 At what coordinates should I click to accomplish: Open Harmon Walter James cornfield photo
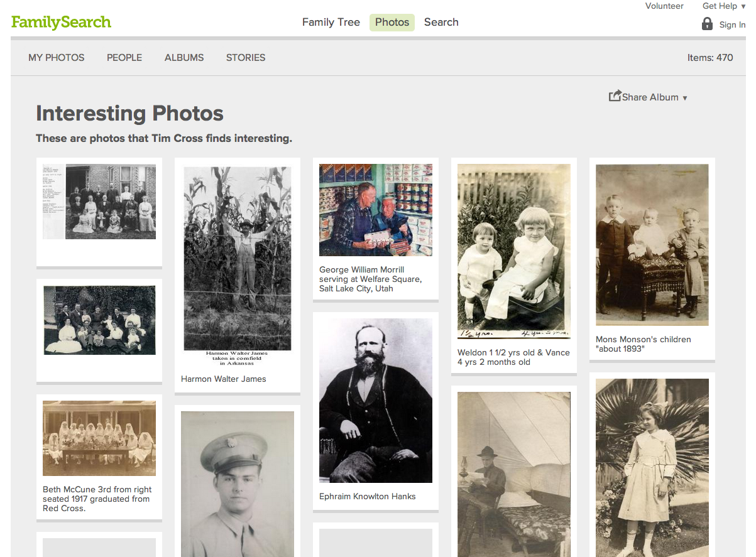pos(238,259)
